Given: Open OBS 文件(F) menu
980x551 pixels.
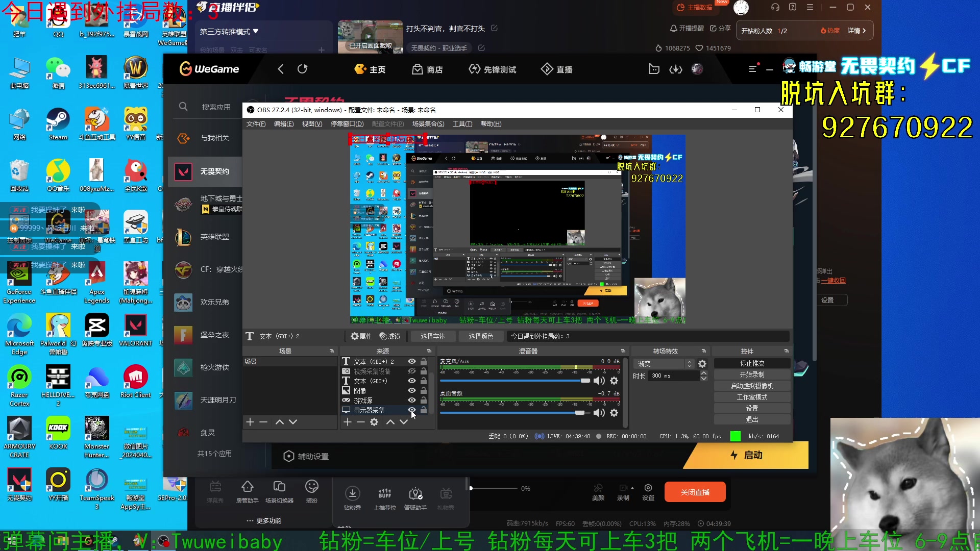Looking at the screenshot, I should coord(256,124).
